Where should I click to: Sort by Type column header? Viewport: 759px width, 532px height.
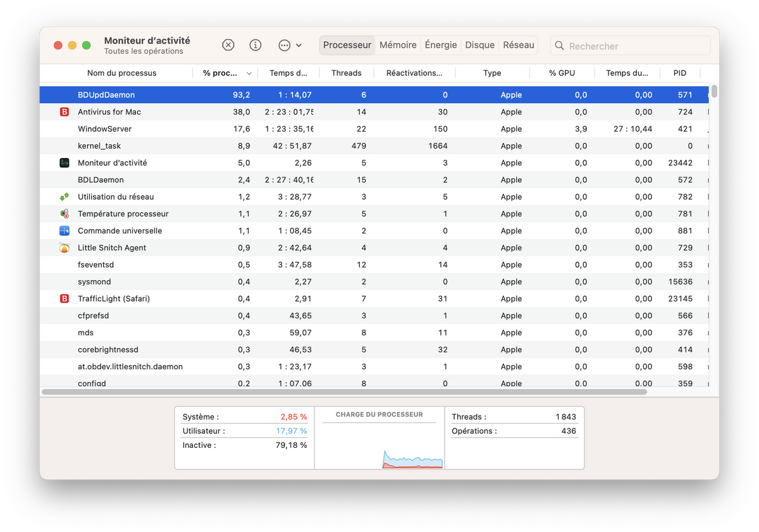(492, 73)
